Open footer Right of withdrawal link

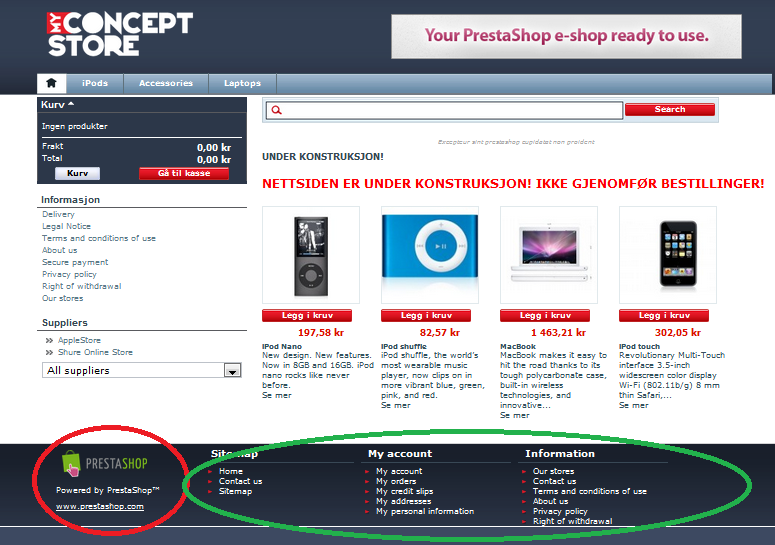pyautogui.click(x=572, y=521)
